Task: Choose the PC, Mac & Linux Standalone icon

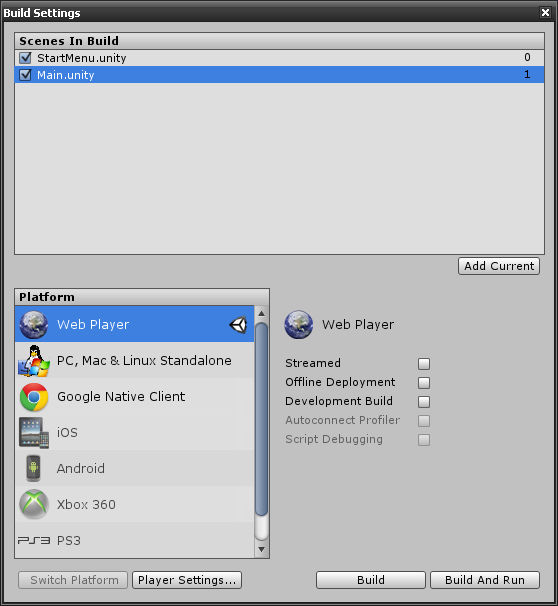Action: tap(34, 361)
